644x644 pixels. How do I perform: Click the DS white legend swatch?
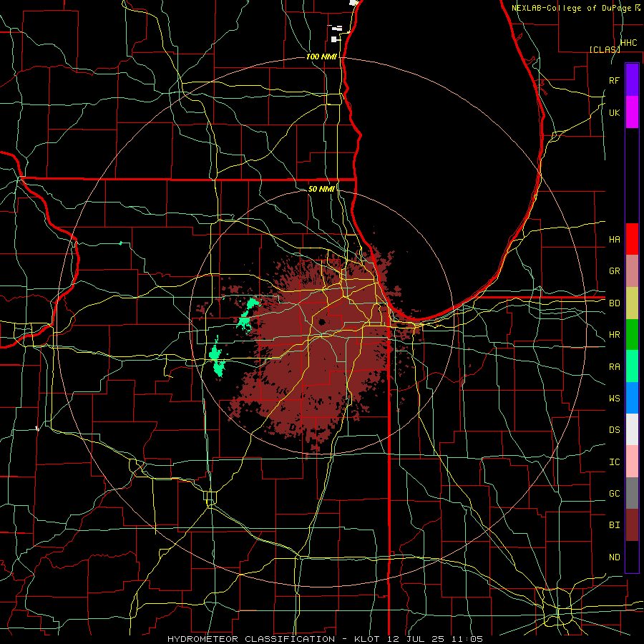click(632, 429)
